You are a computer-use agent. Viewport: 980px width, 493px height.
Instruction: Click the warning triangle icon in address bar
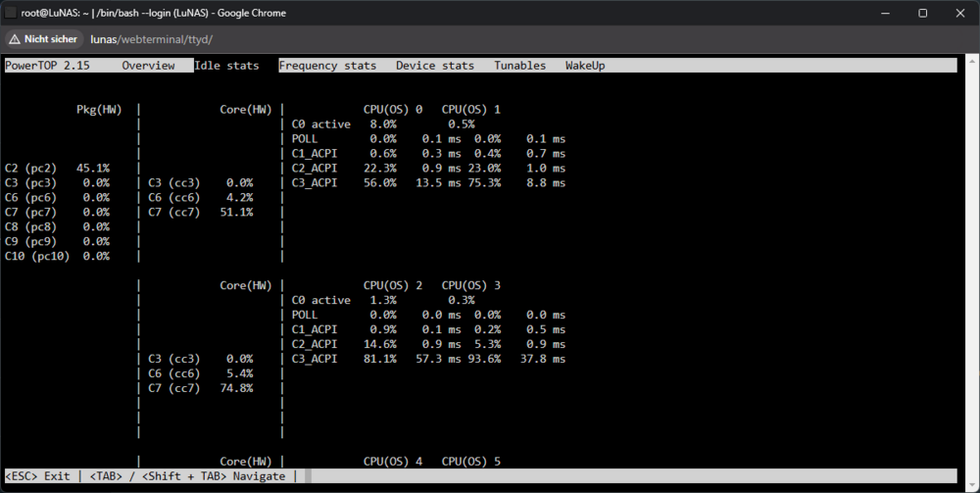pyautogui.click(x=15, y=39)
